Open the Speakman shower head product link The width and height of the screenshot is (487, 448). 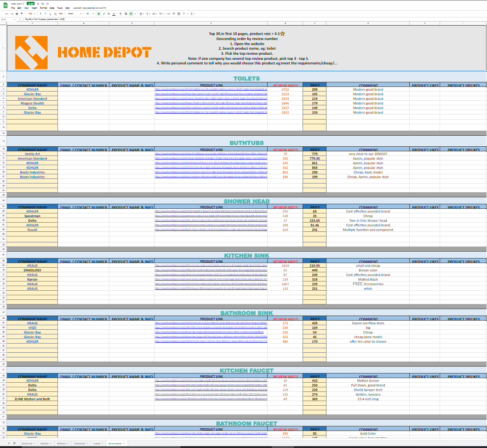coord(211,216)
